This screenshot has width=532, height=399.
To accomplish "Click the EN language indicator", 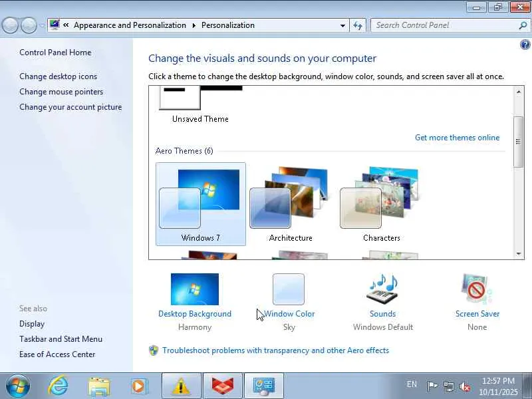I will pos(412,384).
